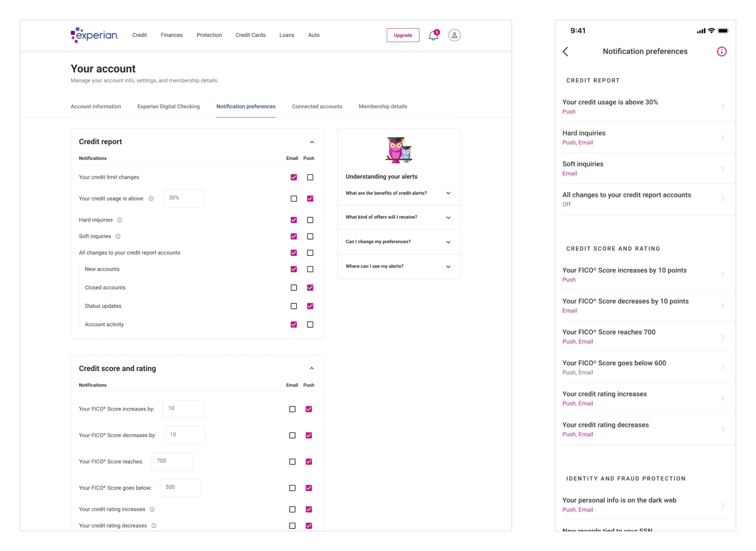Viewport: 756px width, 551px height.
Task: Tap mobile status bar battery icon
Action: pyautogui.click(x=723, y=31)
